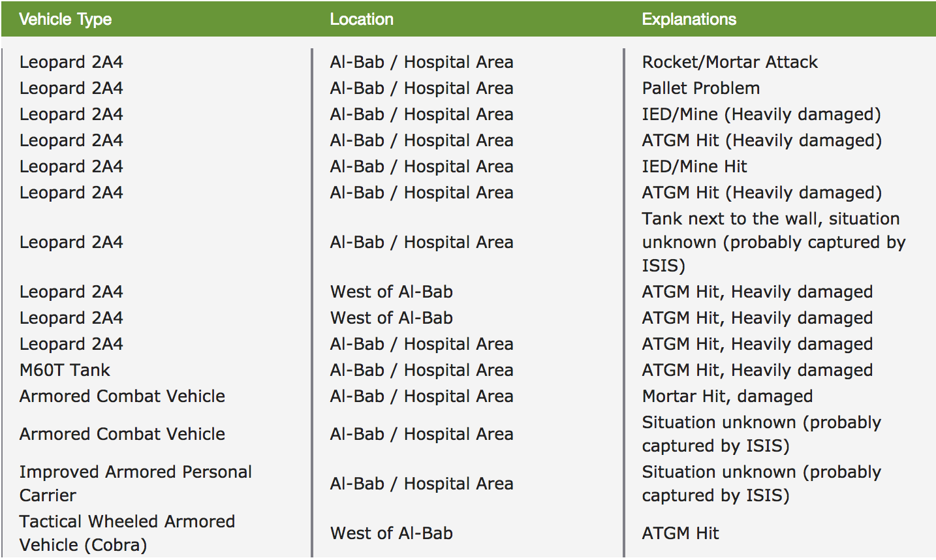Click location cell of Improved Armored Carrier row
Screen dimensions: 936x560
pyautogui.click(x=421, y=484)
